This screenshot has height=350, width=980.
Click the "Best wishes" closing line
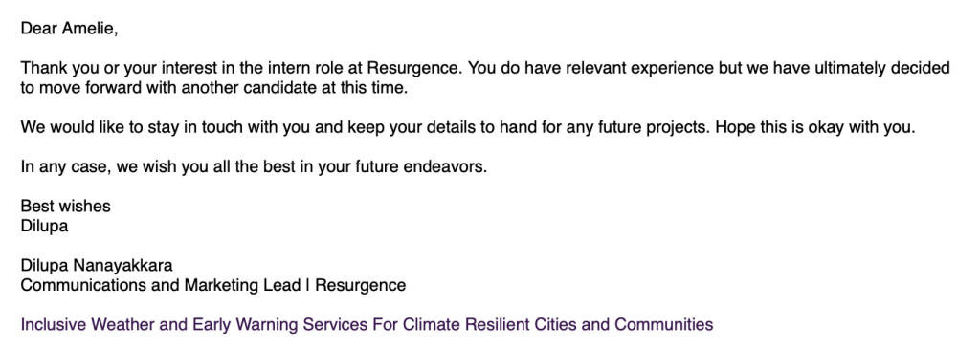tap(66, 206)
